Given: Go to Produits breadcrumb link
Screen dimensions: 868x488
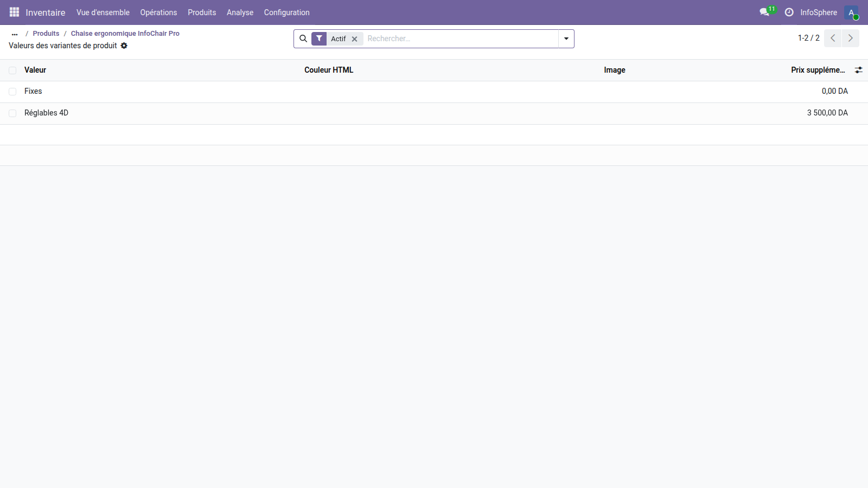Looking at the screenshot, I should (46, 34).
